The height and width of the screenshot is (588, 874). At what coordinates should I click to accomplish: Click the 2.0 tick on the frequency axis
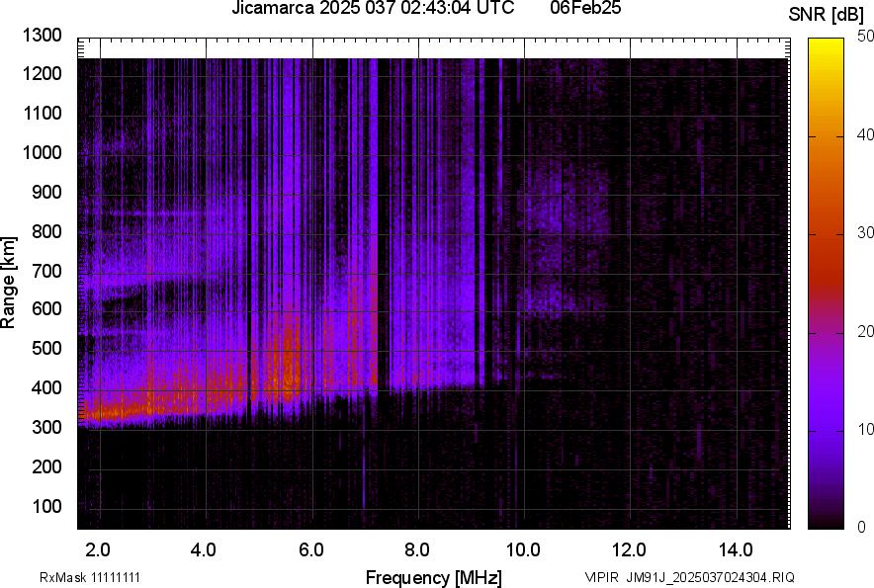(x=98, y=549)
